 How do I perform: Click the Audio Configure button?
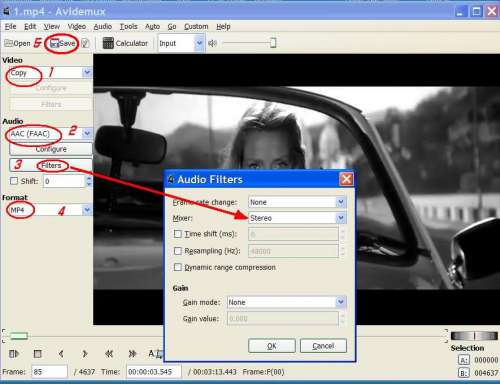point(51,149)
